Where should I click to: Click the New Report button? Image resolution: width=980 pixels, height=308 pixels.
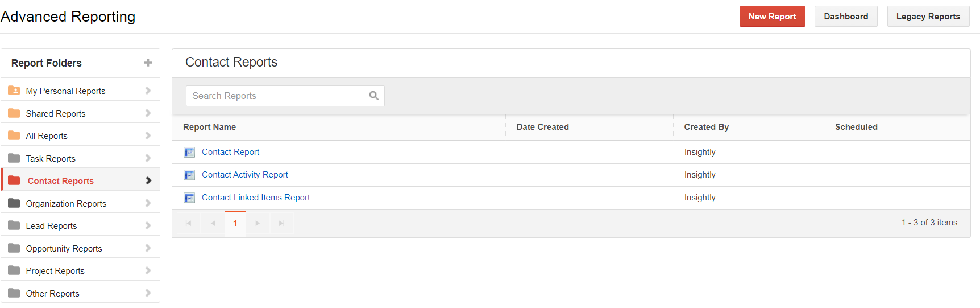(x=772, y=17)
